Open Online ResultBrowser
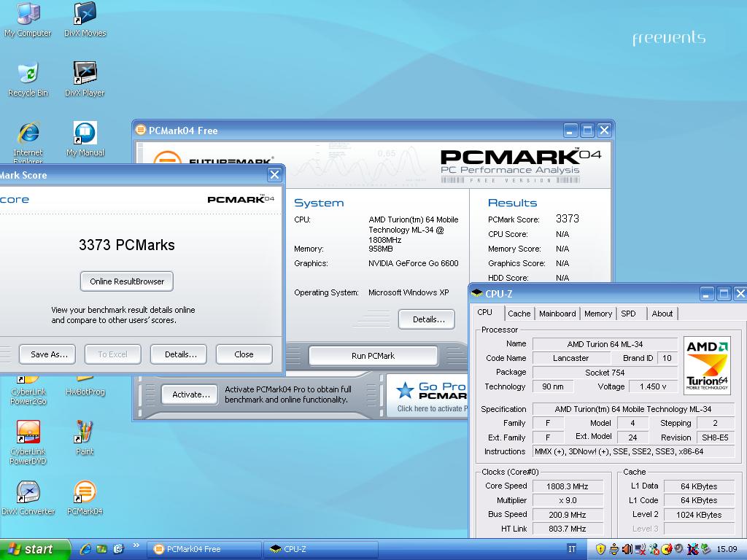The height and width of the screenshot is (560, 747). (x=127, y=281)
